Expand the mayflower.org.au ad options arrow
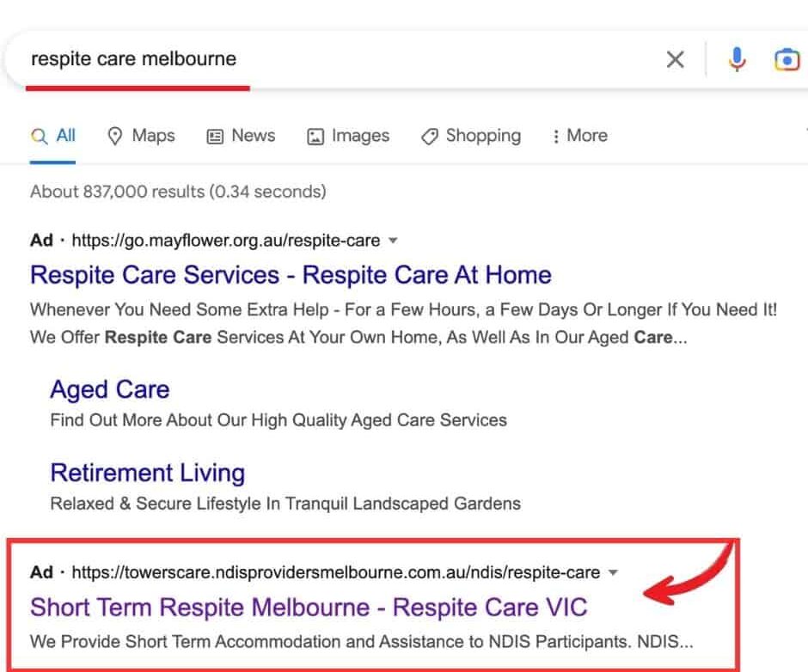The width and height of the screenshot is (808, 672). pos(393,241)
